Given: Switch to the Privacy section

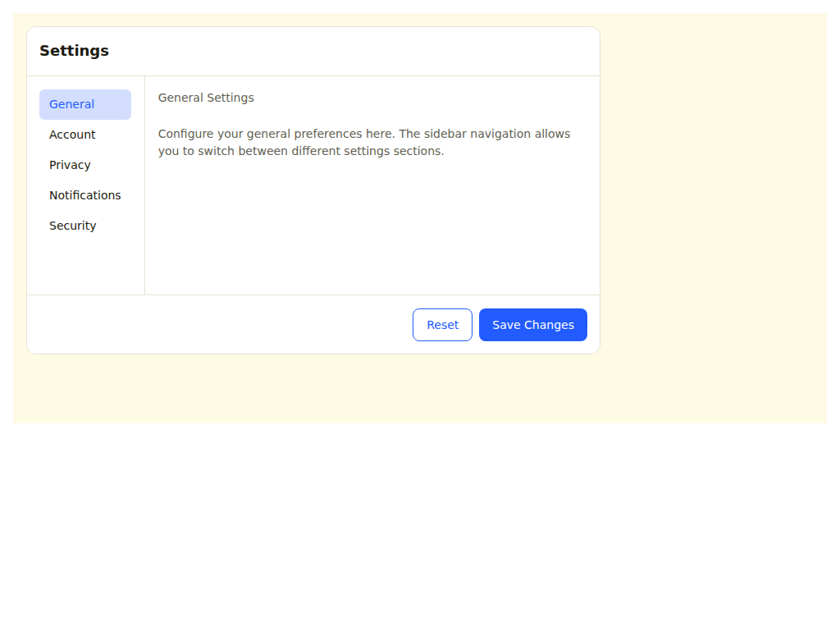Looking at the screenshot, I should (x=85, y=165).
